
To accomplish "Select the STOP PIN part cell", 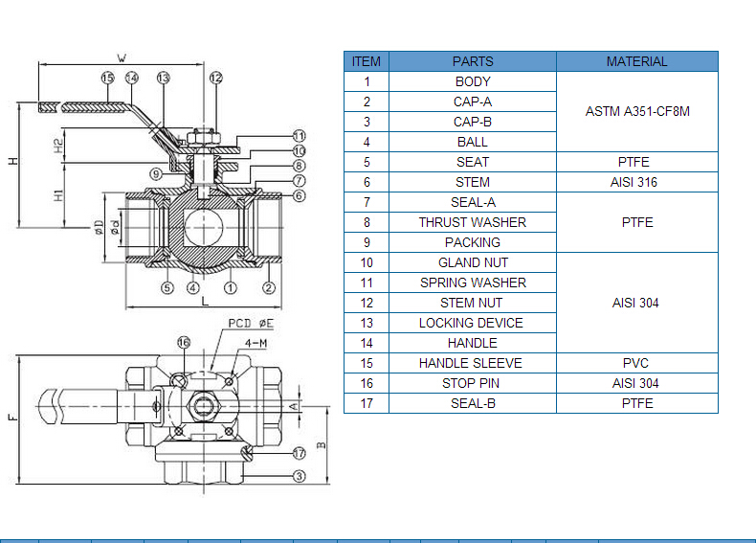I will (473, 383).
